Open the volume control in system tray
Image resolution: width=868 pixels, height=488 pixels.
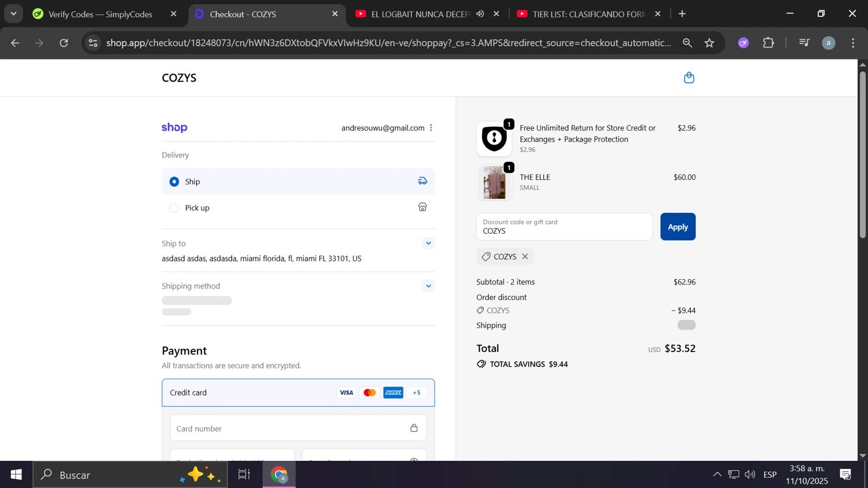[750, 475]
